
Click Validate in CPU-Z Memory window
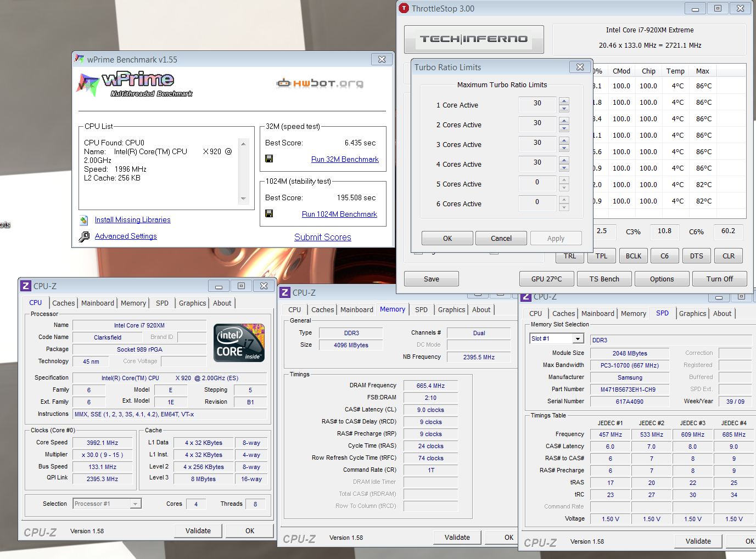(x=457, y=537)
